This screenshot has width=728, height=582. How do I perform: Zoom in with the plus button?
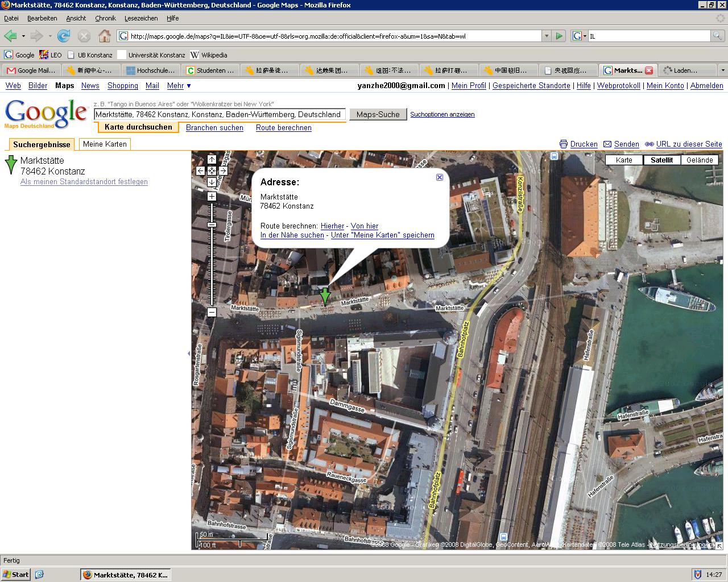[212, 196]
